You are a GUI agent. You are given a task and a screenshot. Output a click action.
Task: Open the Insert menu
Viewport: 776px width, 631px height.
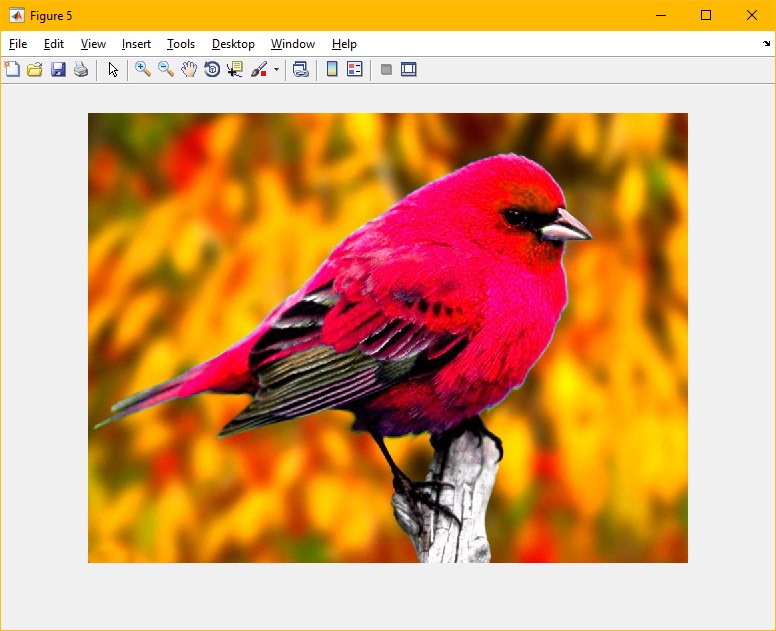pos(136,44)
